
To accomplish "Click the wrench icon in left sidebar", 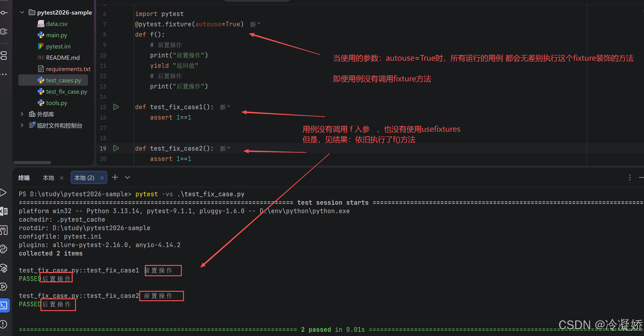I will click(4, 230).
